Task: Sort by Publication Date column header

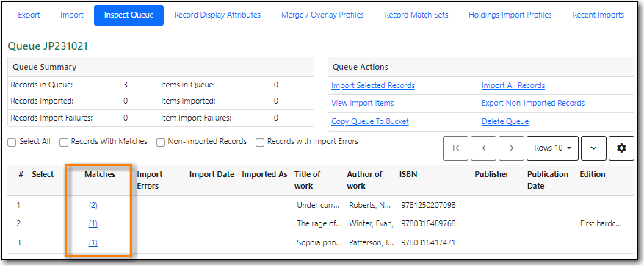Action: [x=548, y=180]
